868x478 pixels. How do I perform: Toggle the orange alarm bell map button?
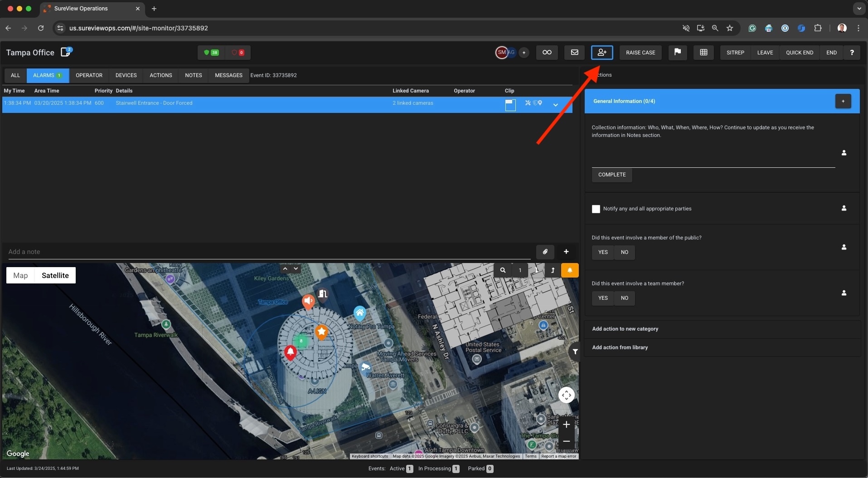(570, 270)
